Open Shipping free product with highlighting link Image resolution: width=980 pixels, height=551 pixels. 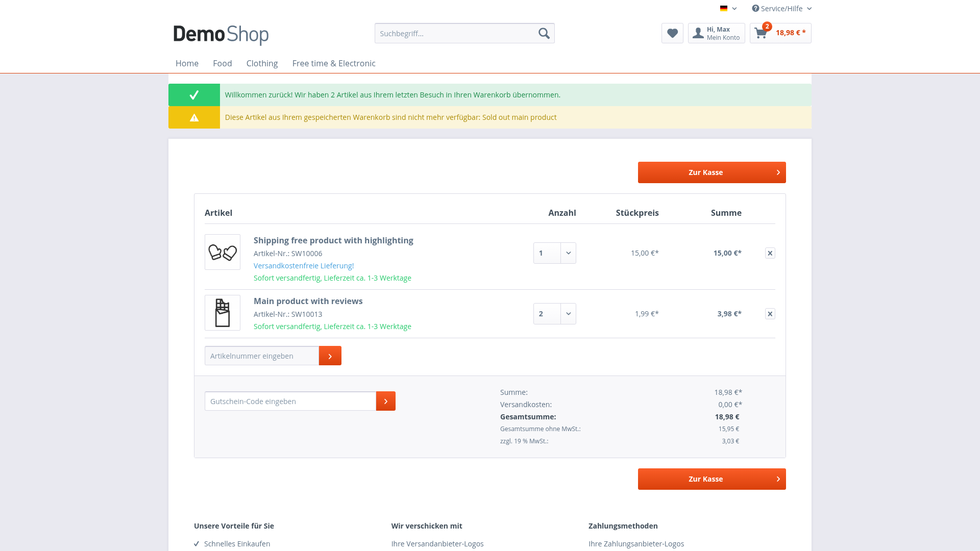(333, 240)
